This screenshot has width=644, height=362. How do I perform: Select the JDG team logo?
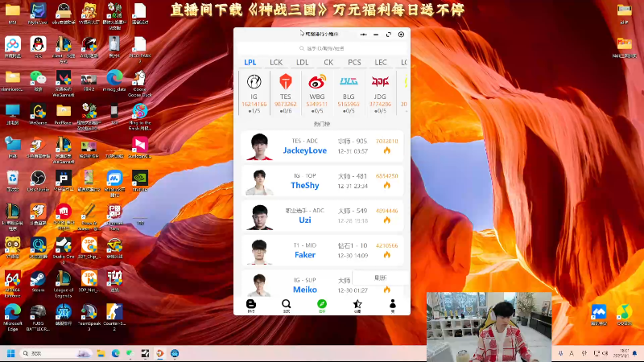pos(380,82)
